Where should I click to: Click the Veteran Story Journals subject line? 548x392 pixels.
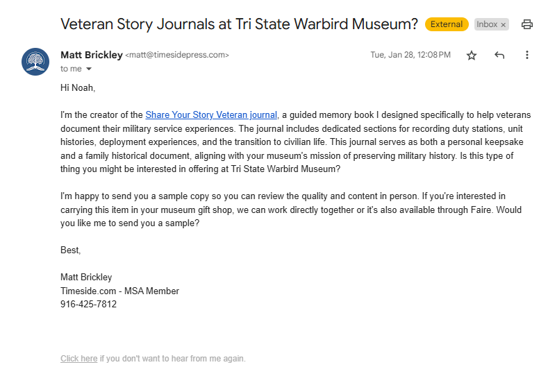(239, 24)
